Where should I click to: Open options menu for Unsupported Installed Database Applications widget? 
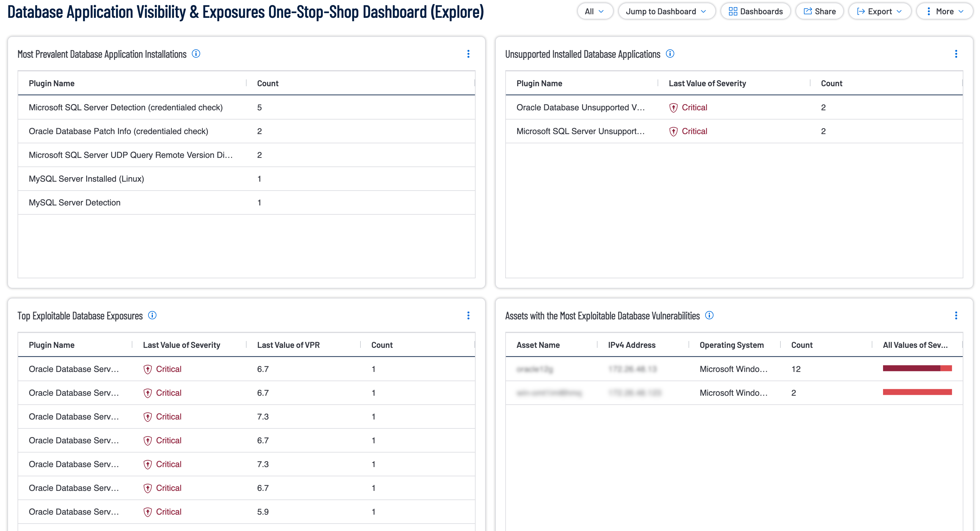coord(956,54)
